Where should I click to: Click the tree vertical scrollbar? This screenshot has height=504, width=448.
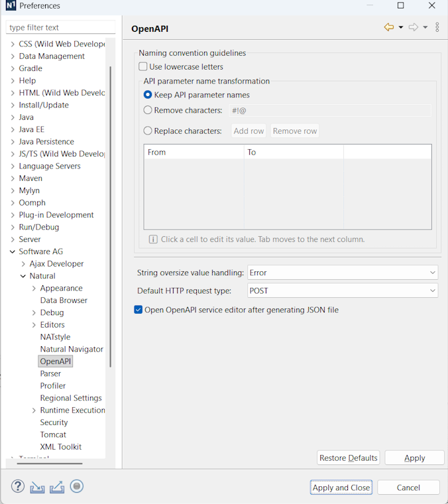click(111, 217)
